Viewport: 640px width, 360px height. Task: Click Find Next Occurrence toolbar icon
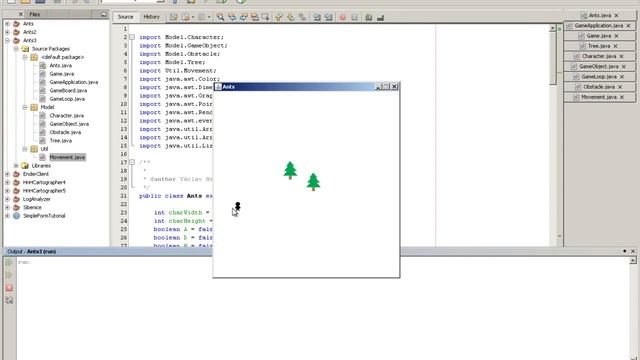243,17
